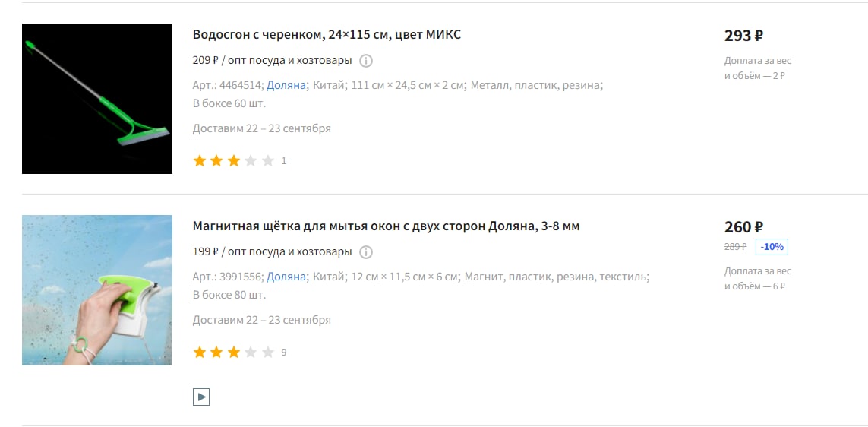Follow the Доляна brand link in the squeegee listing
The width and height of the screenshot is (868, 427).
click(286, 85)
